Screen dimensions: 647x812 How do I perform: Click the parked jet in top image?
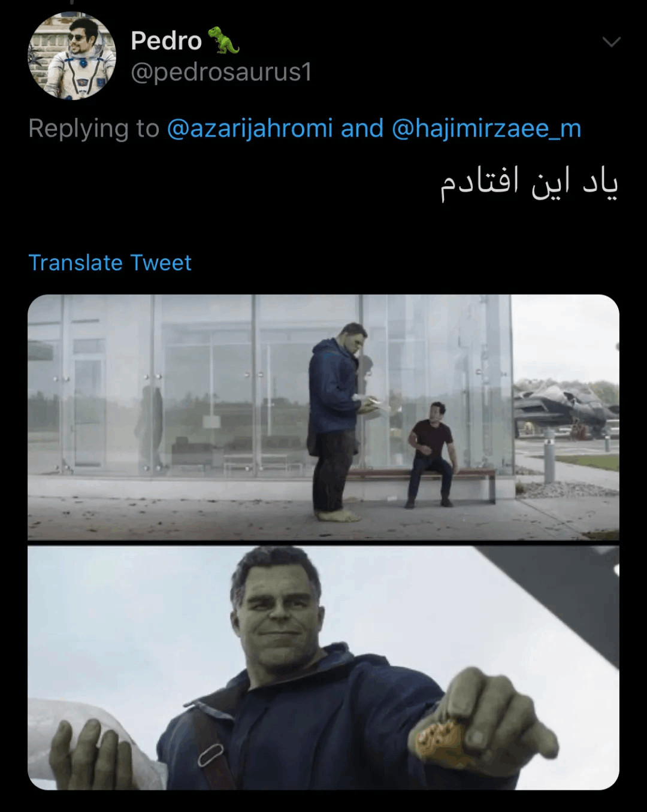(x=563, y=410)
